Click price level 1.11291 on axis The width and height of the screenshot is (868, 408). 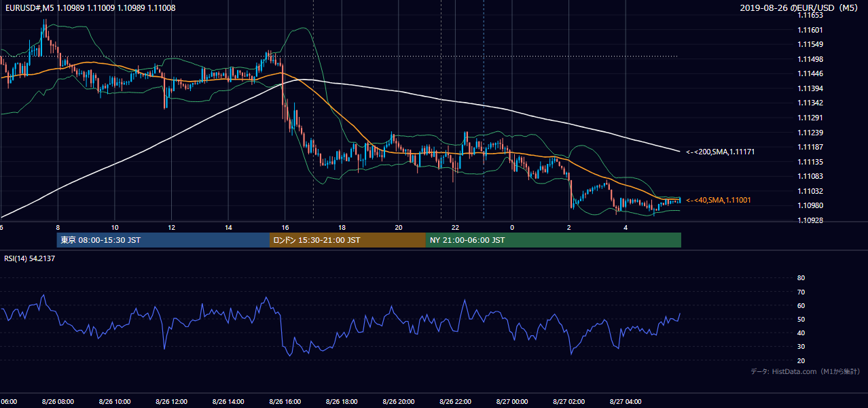click(810, 118)
